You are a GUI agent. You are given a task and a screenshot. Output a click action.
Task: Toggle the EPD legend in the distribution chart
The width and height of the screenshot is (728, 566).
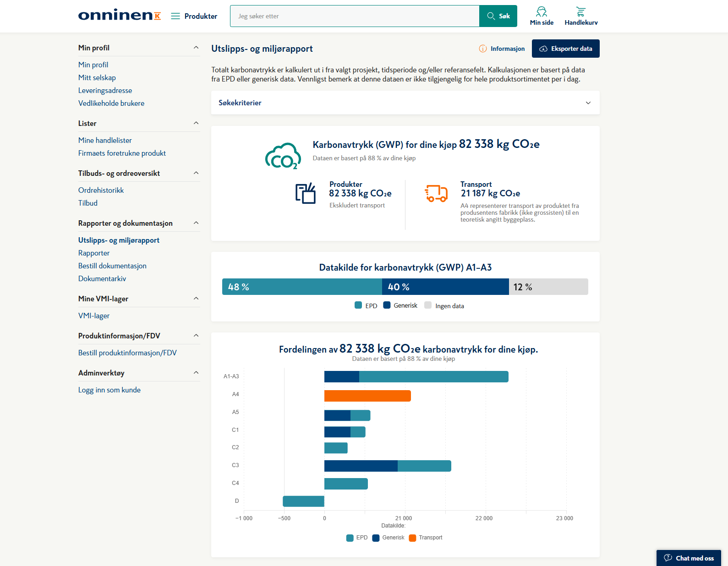click(x=357, y=538)
